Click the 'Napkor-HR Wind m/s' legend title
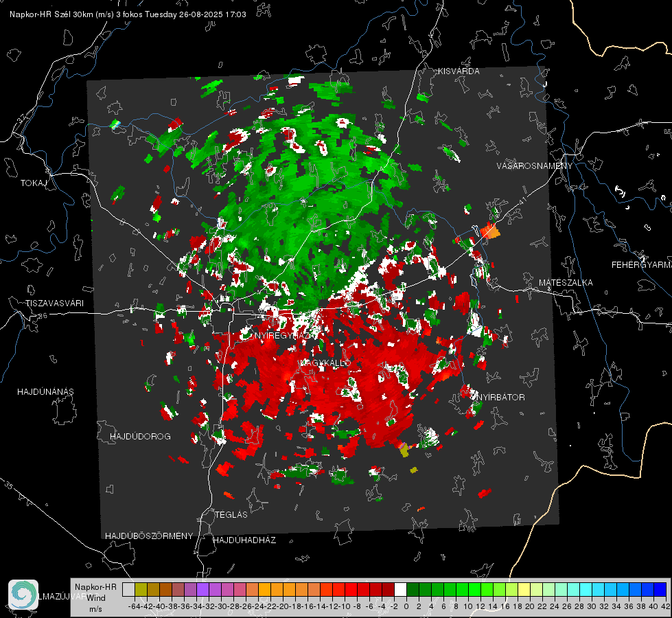Image resolution: width=672 pixels, height=618 pixels. click(95, 598)
